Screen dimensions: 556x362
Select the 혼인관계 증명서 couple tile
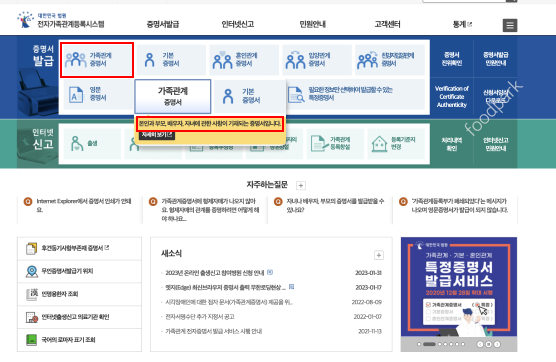pyautogui.click(x=244, y=60)
